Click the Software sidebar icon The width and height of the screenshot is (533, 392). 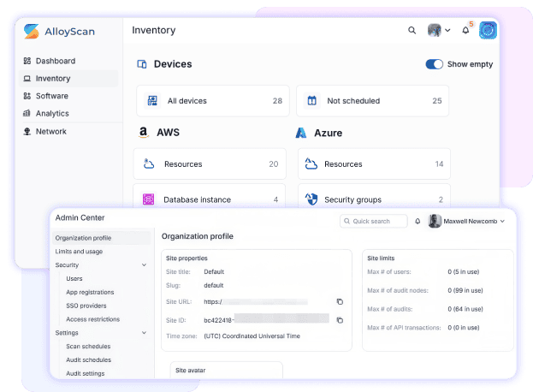(x=27, y=96)
